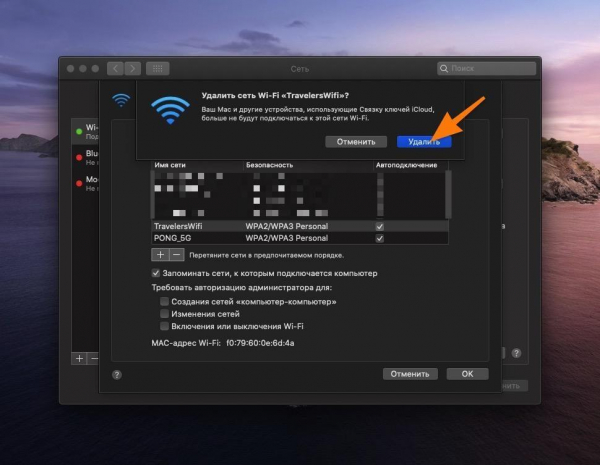The image size is (600, 465).
Task: Confirm deletion with the Удалить button
Action: click(x=424, y=142)
